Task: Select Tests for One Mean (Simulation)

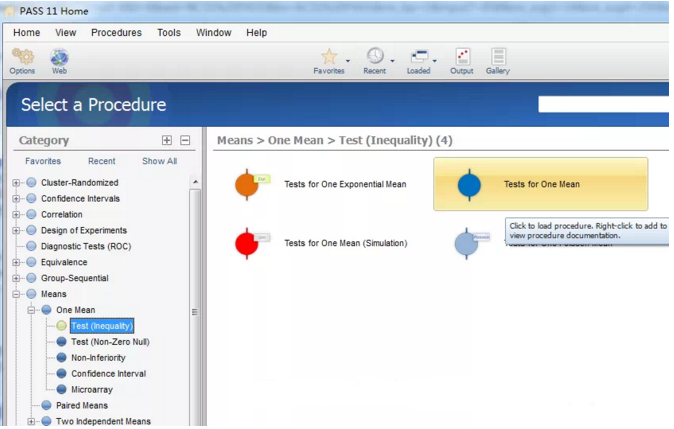Action: point(345,243)
